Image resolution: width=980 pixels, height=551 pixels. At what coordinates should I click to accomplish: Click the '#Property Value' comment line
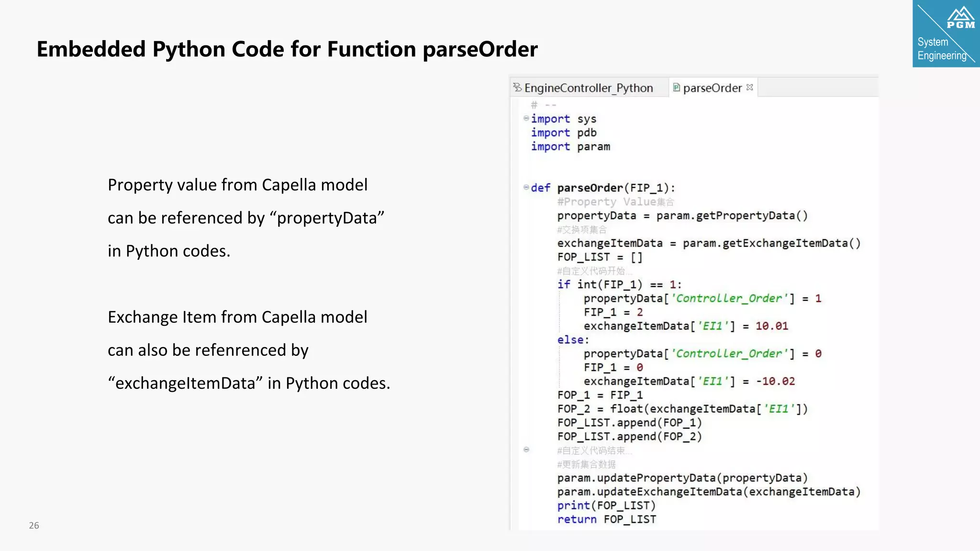coord(616,202)
